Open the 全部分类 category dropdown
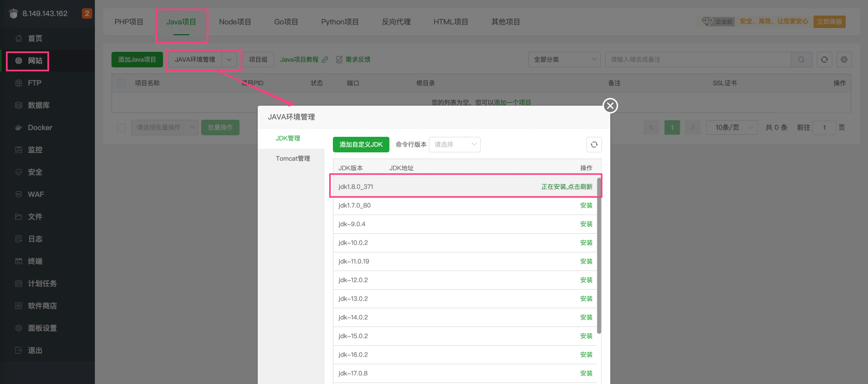 (x=564, y=60)
